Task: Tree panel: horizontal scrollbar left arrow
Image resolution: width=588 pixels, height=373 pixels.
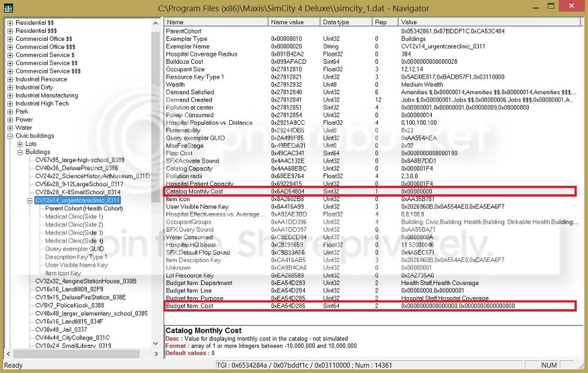Action: (8, 354)
